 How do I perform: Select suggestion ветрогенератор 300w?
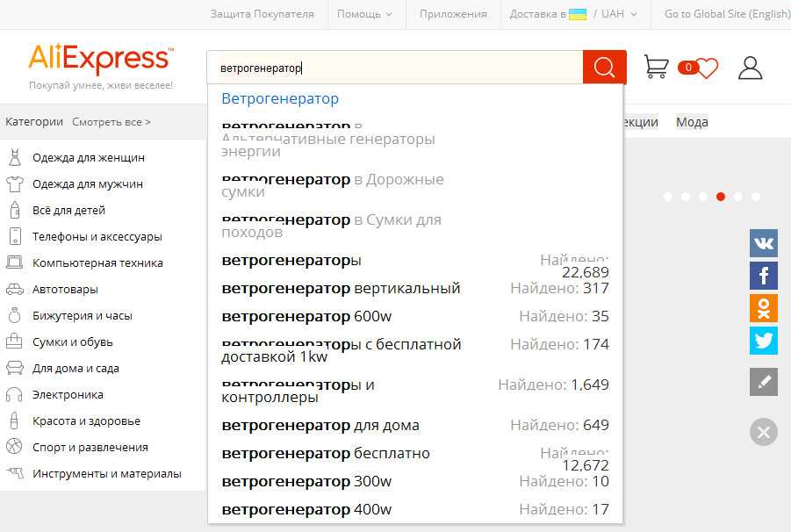(x=415, y=482)
